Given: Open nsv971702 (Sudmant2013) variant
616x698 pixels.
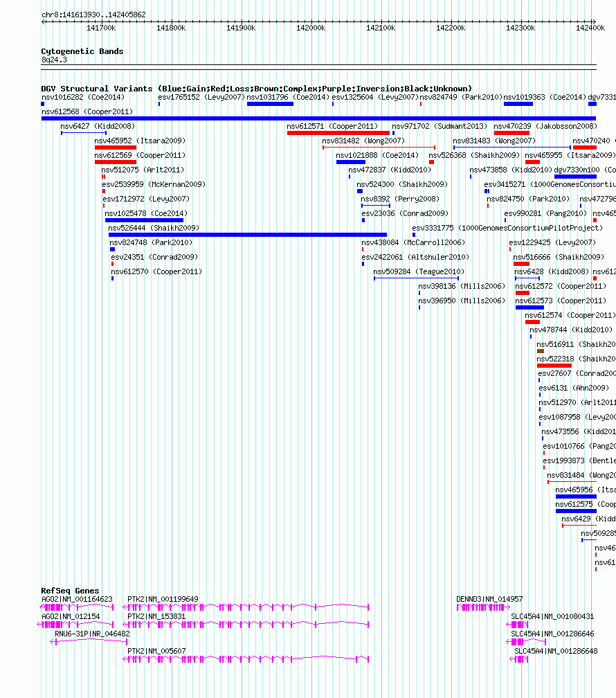Looking at the screenshot, I should point(440,127).
